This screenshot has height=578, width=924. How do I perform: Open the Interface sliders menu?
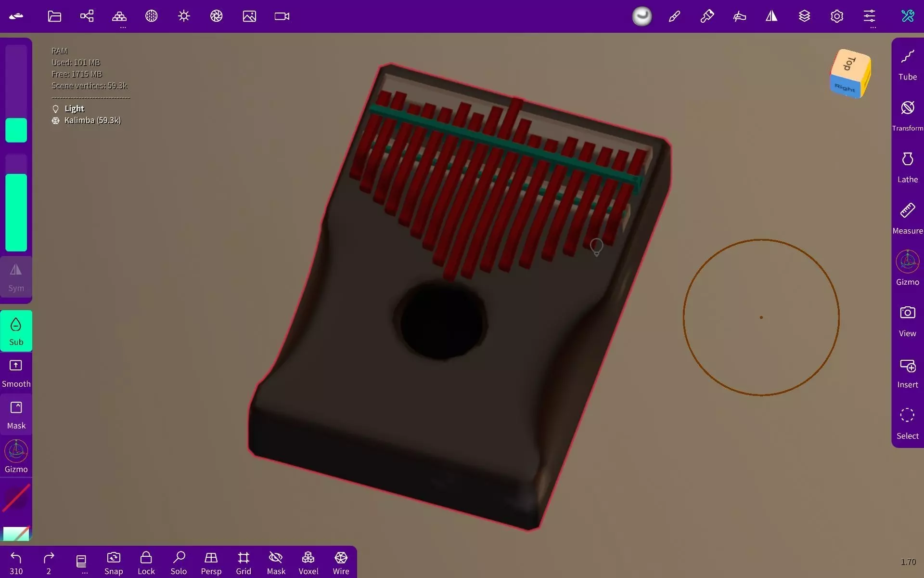point(869,16)
